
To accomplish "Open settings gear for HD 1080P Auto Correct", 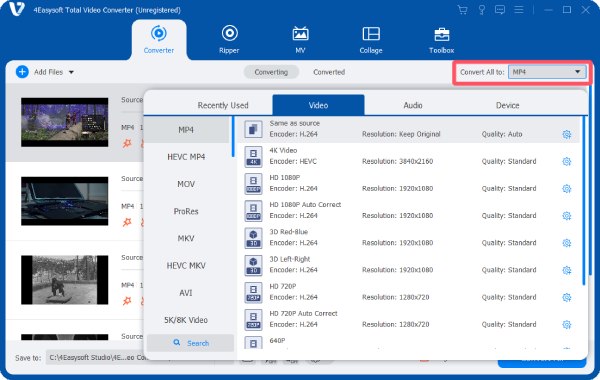I will [x=567, y=216].
